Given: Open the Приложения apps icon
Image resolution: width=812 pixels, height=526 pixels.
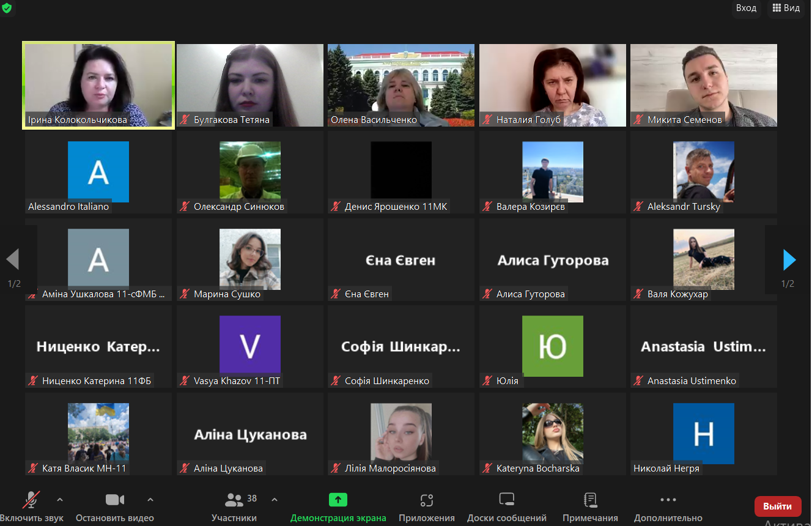Looking at the screenshot, I should (427, 500).
